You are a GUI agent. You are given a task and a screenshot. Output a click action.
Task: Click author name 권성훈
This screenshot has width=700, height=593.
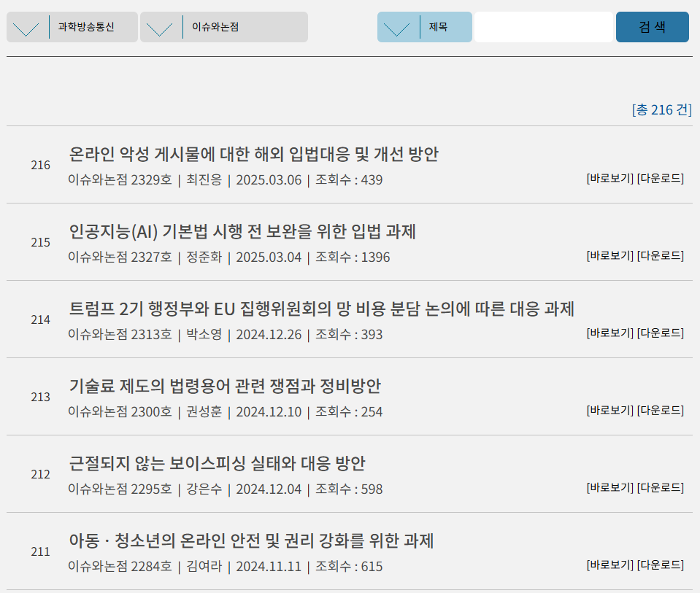tap(204, 411)
